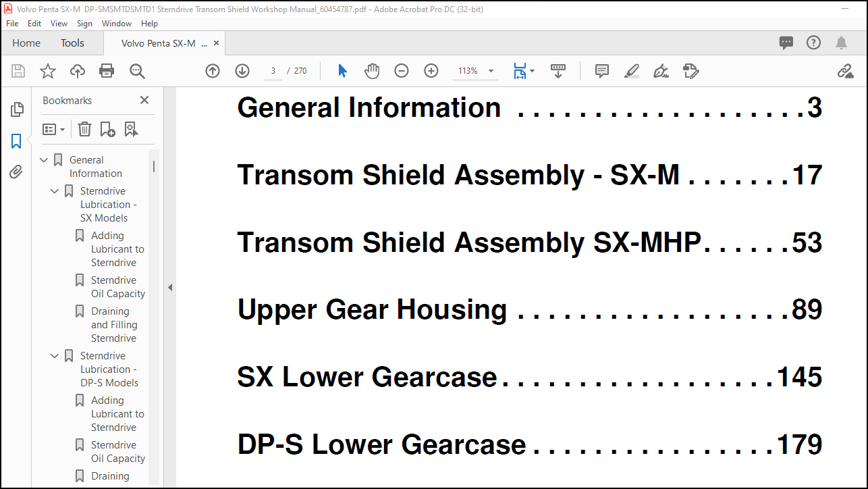Viewport: 868px width, 489px height.
Task: Open the Sign menu
Action: 84,23
